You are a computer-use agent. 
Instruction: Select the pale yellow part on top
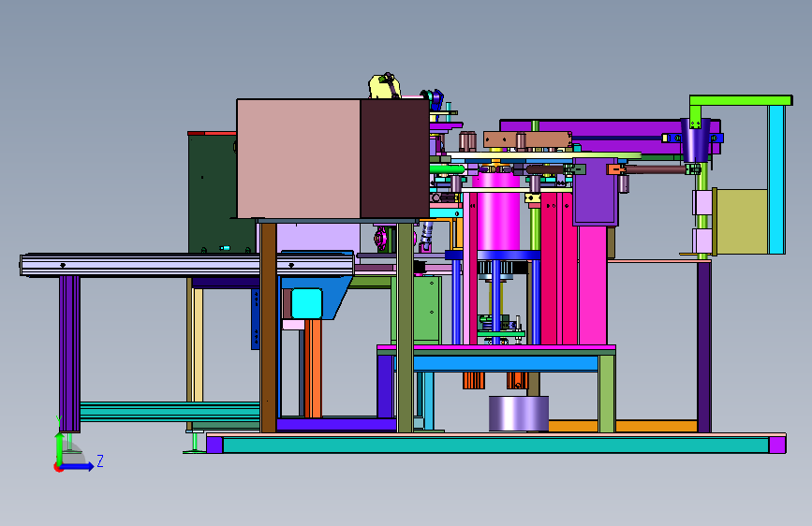[x=384, y=86]
